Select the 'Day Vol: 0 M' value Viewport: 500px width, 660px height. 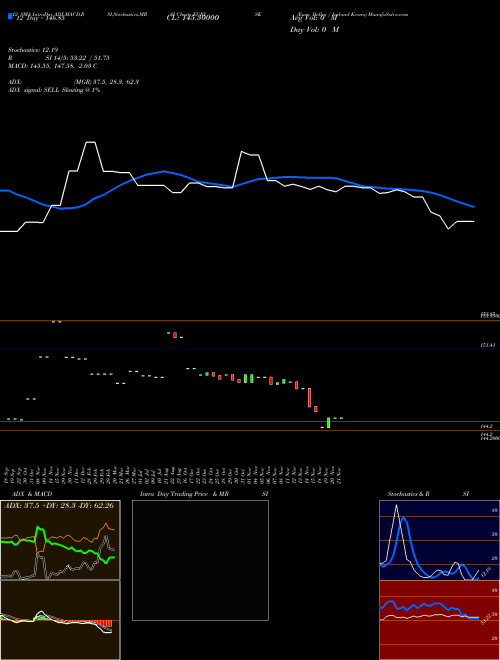click(314, 30)
